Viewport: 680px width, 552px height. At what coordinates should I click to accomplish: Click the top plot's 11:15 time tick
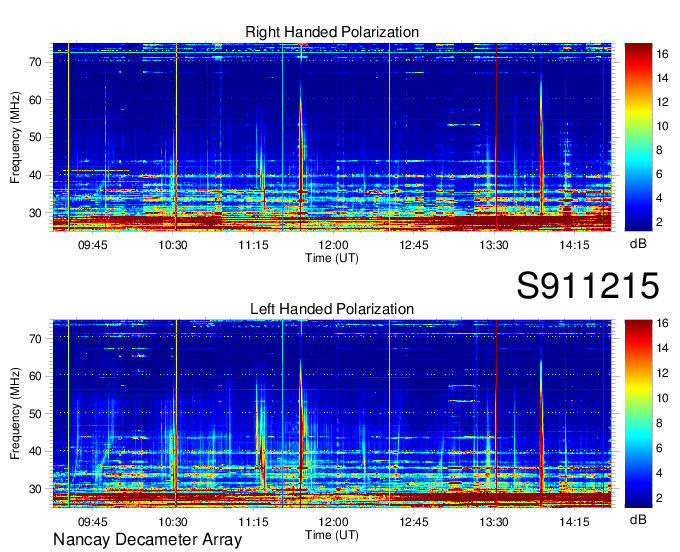coord(253,245)
